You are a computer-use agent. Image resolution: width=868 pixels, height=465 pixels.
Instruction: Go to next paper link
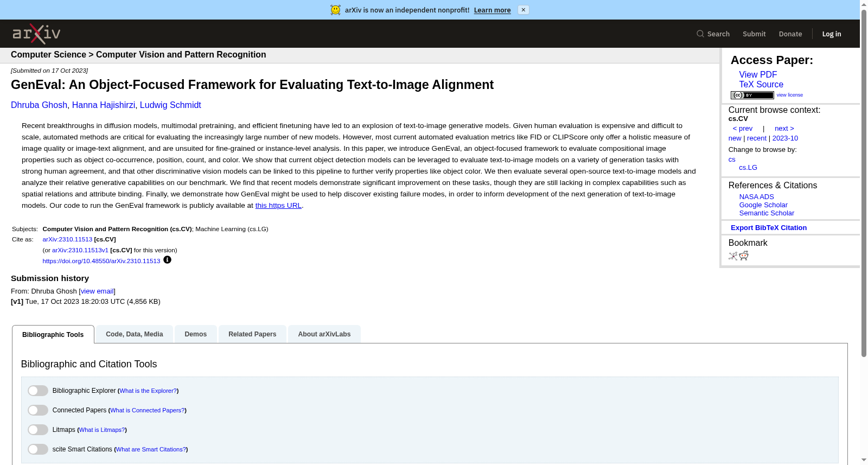(x=784, y=129)
